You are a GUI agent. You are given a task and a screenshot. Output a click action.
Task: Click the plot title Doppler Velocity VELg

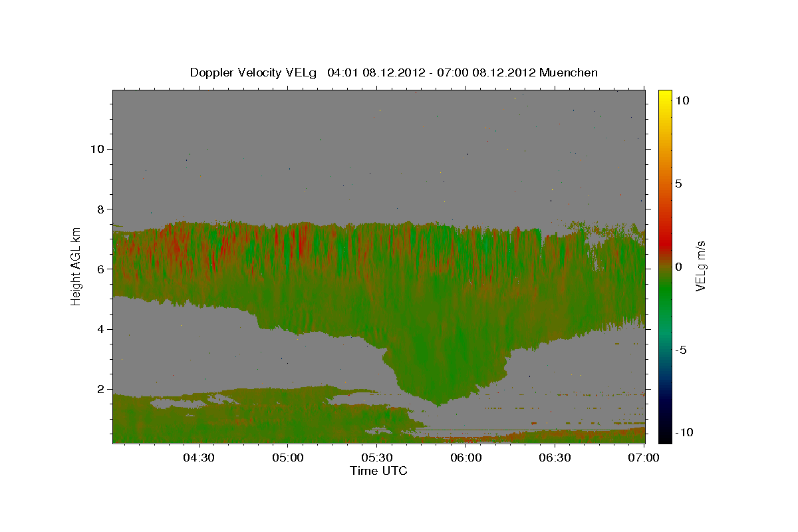pos(253,72)
